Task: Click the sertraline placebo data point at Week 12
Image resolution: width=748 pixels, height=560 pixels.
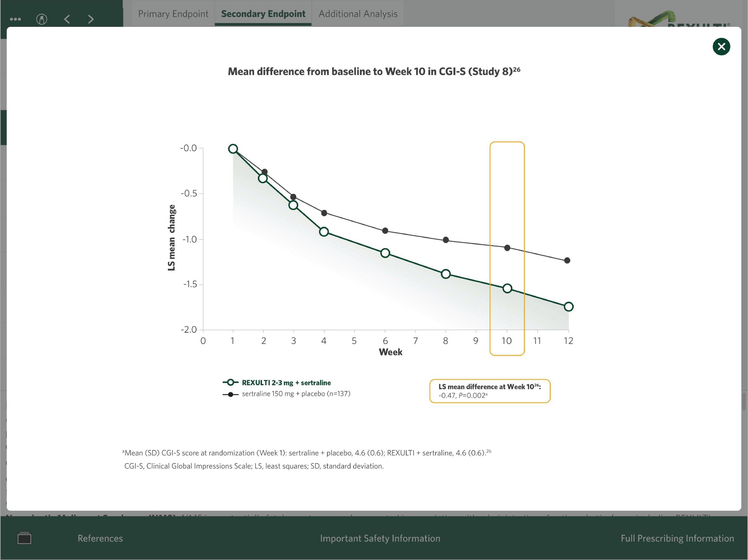Action: pos(567,260)
